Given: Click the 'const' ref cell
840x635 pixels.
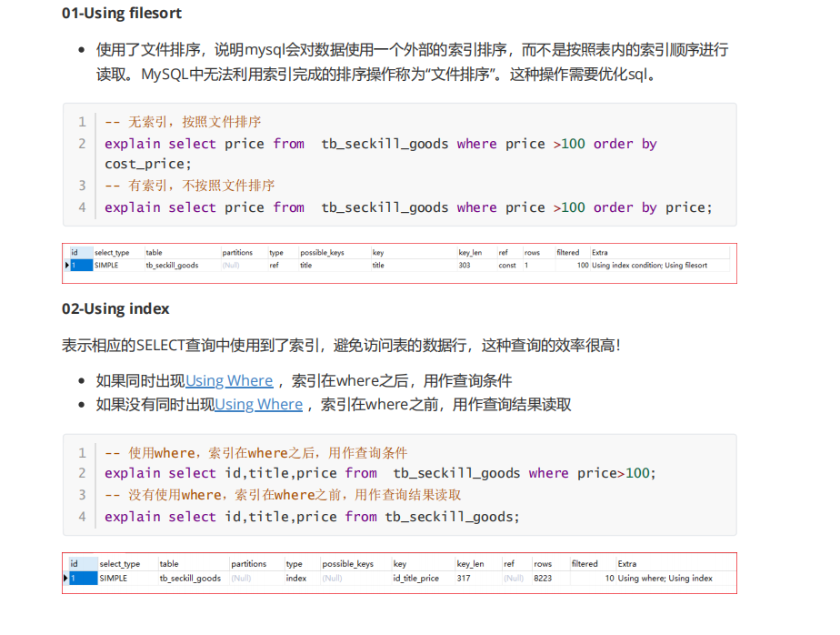Looking at the screenshot, I should tap(507, 266).
